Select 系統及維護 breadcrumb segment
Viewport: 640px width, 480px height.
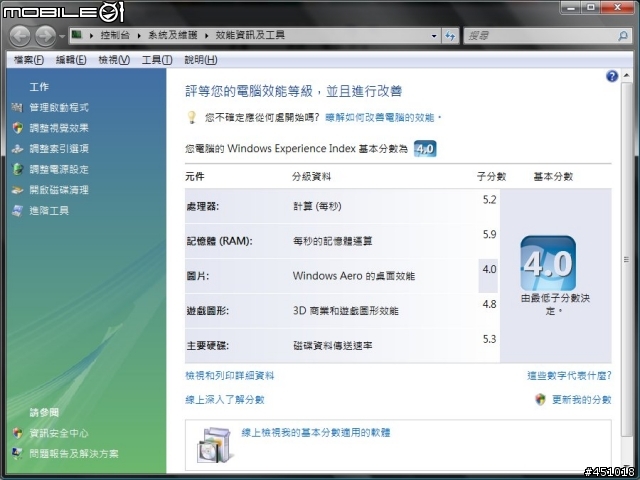pos(173,35)
